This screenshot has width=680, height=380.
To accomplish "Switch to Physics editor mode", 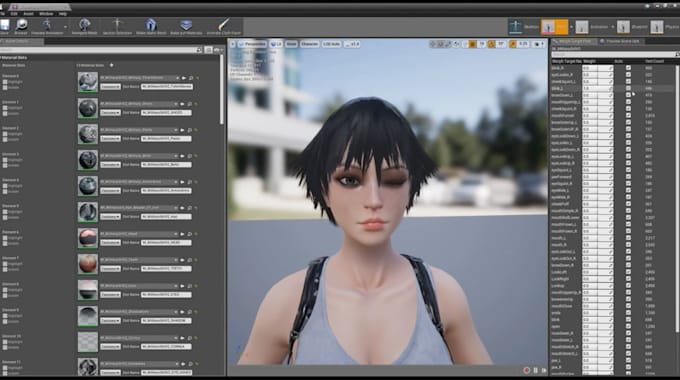I will (664, 26).
